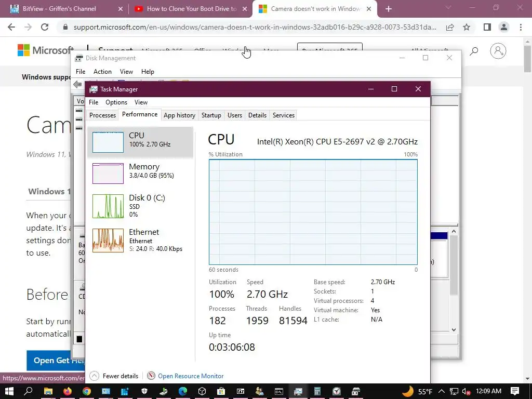Open Resource Monitor link
The image size is (532, 399).
[x=191, y=376]
